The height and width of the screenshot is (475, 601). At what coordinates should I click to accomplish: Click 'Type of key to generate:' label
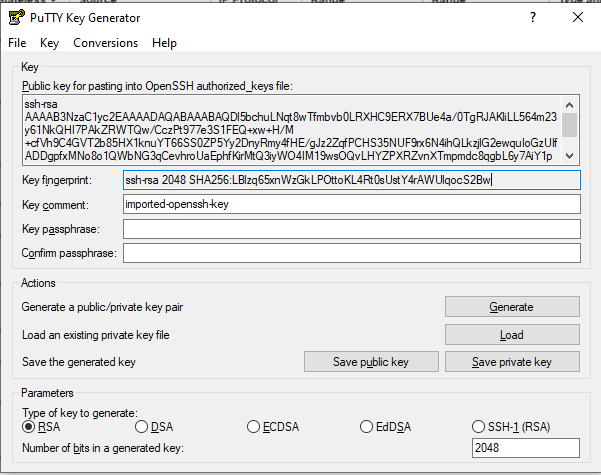tap(80, 413)
